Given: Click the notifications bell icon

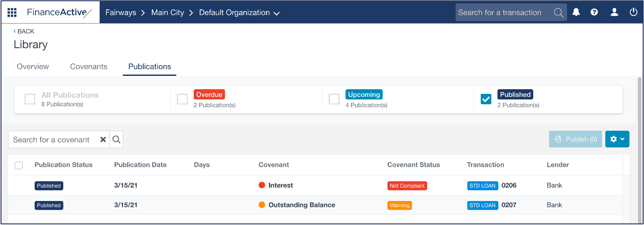Looking at the screenshot, I should click(576, 12).
